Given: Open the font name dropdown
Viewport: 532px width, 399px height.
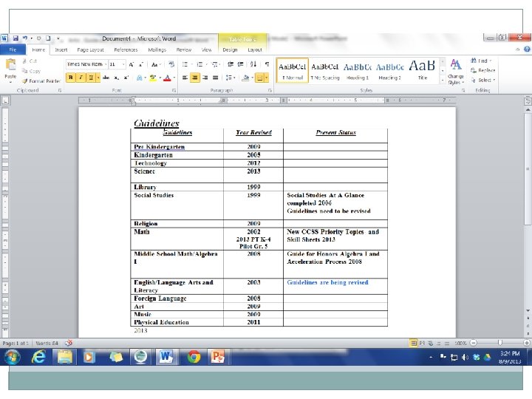Looking at the screenshot, I should click(x=106, y=64).
